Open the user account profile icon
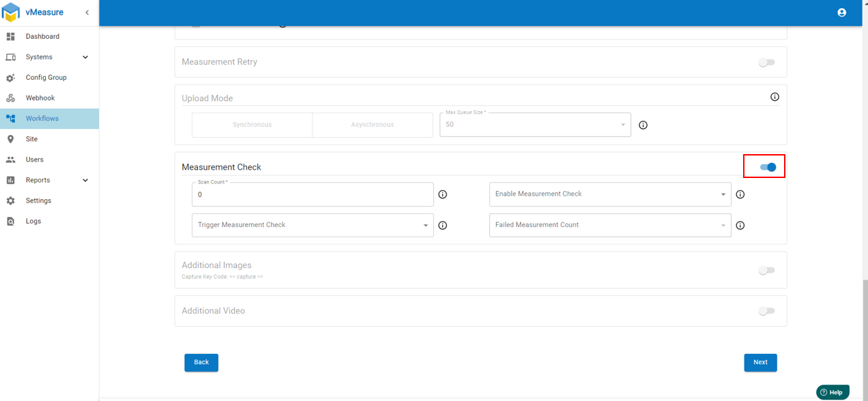 841,12
